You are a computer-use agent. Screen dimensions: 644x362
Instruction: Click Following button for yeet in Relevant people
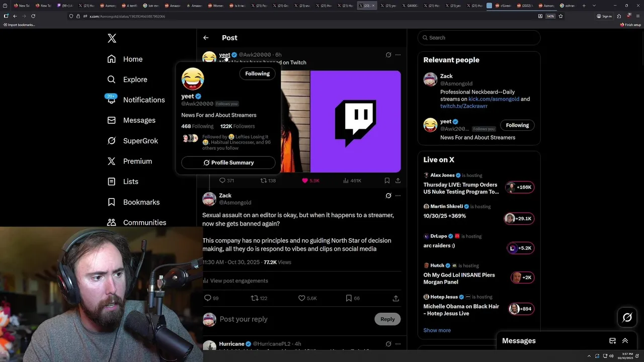pos(517,125)
